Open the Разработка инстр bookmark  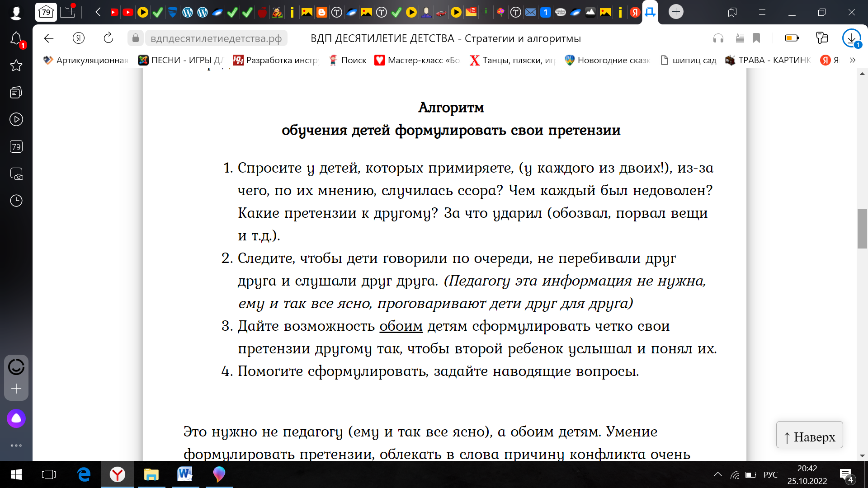(276, 60)
